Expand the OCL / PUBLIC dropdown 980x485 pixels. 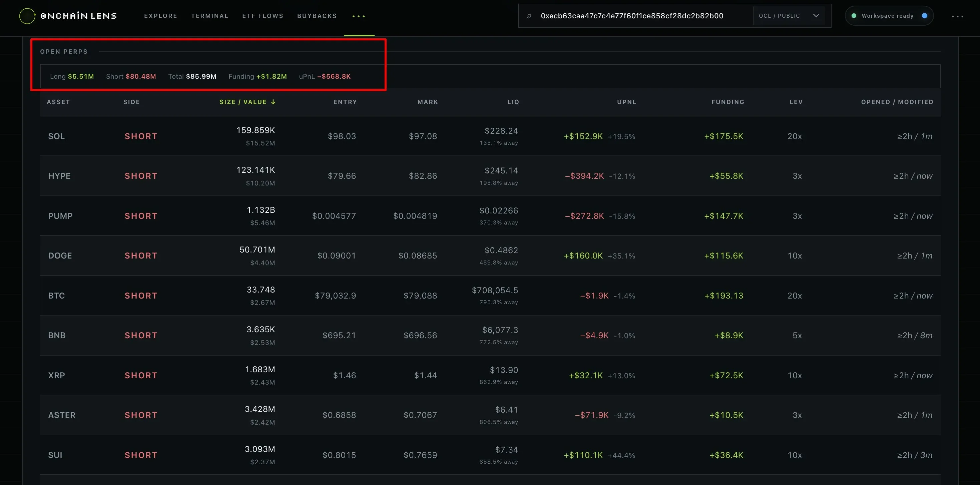789,16
